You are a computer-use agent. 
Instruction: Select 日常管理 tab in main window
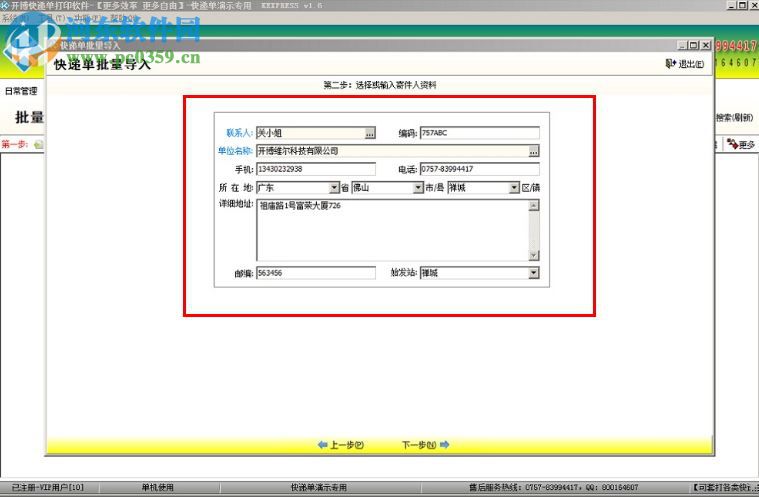[x=21, y=91]
